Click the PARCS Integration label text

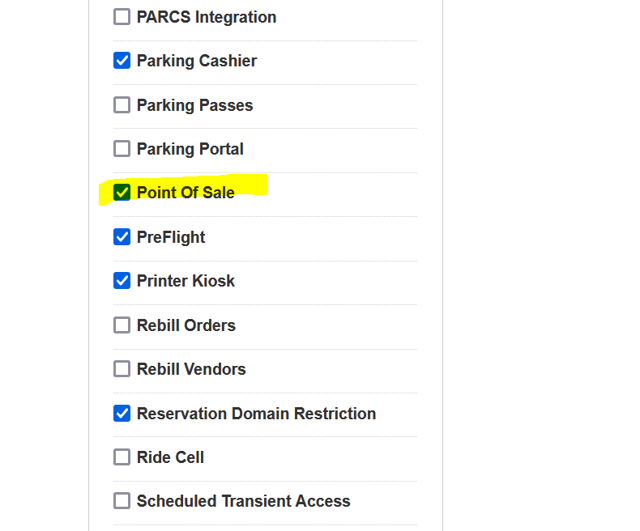pyautogui.click(x=206, y=17)
